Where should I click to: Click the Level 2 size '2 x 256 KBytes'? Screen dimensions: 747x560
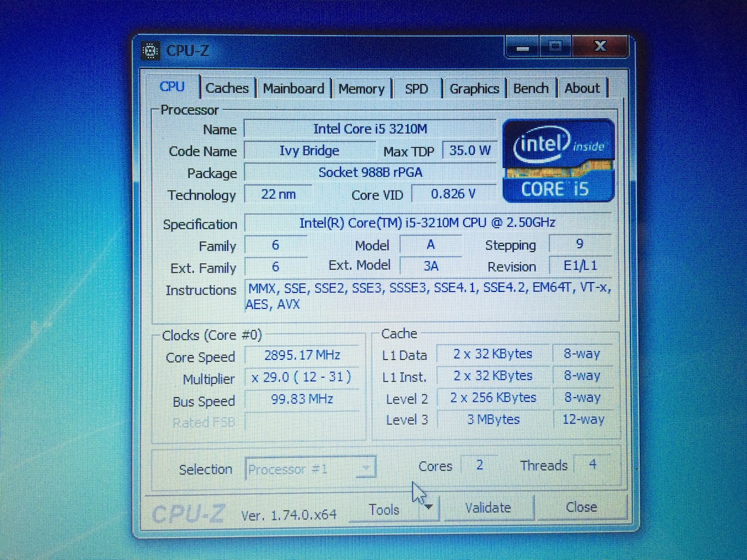point(493,398)
